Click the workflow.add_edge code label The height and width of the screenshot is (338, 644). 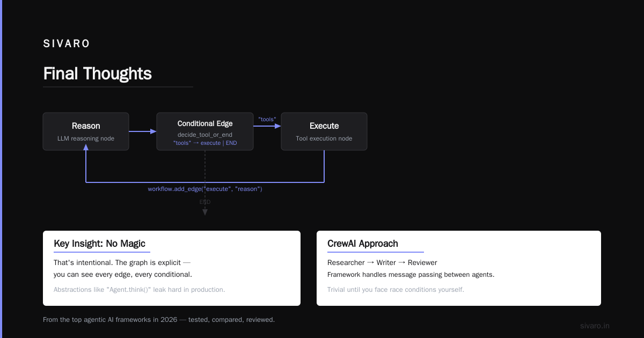point(205,189)
